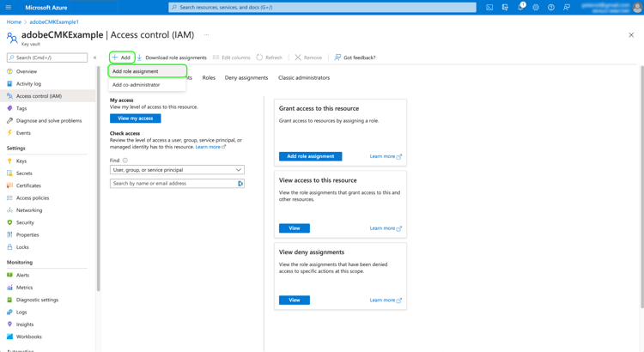Open Learn more in View deny assignments card

click(x=386, y=300)
